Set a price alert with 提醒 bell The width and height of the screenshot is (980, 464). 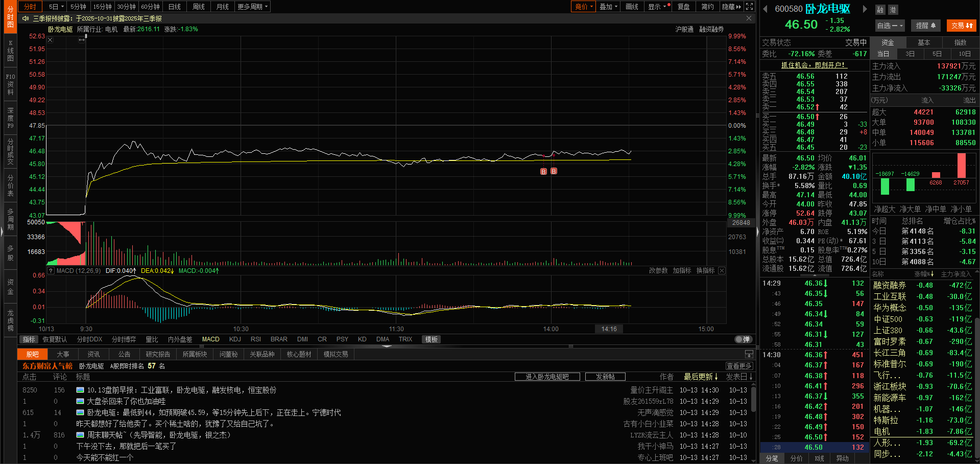tap(925, 26)
